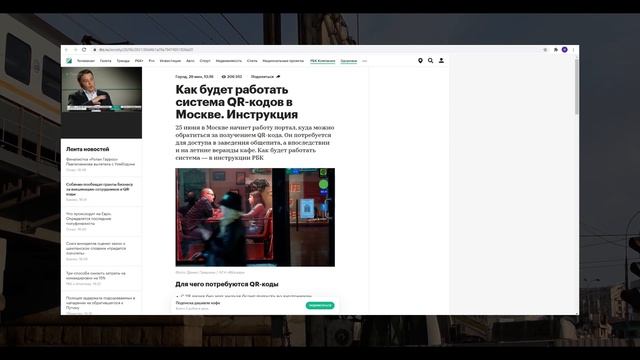
Task: Click the lock icon in the address bar
Action: [95, 50]
